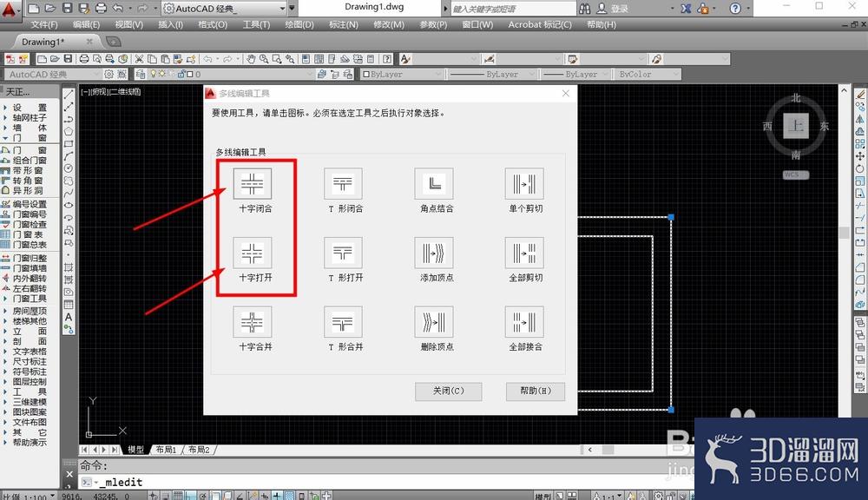Open the 修改(M) menu
The height and width of the screenshot is (500, 868).
[389, 24]
